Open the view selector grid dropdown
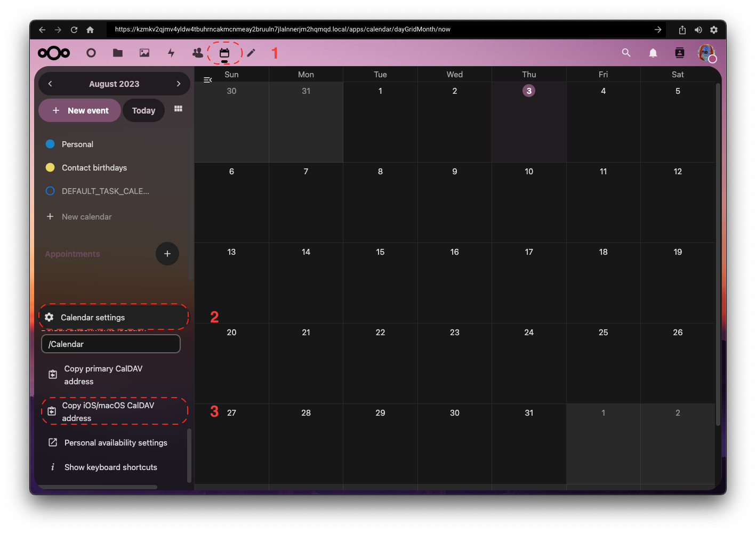The width and height of the screenshot is (756, 534). tap(179, 109)
